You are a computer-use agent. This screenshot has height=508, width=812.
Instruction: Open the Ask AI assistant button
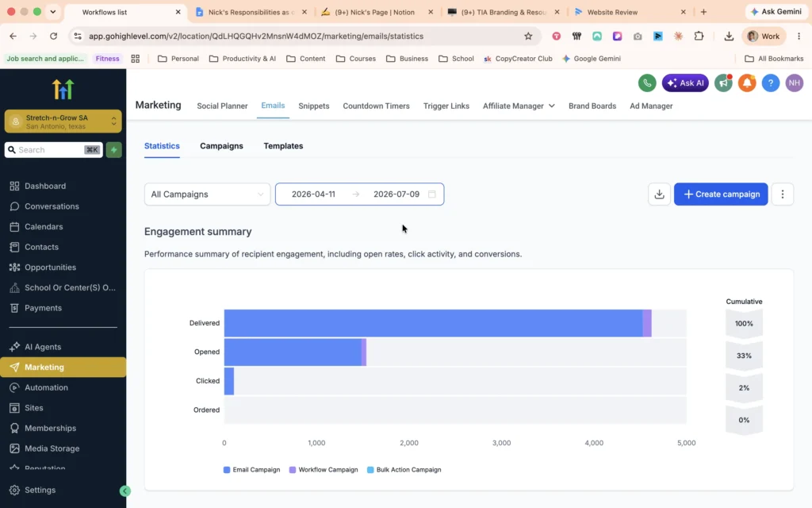click(x=685, y=83)
